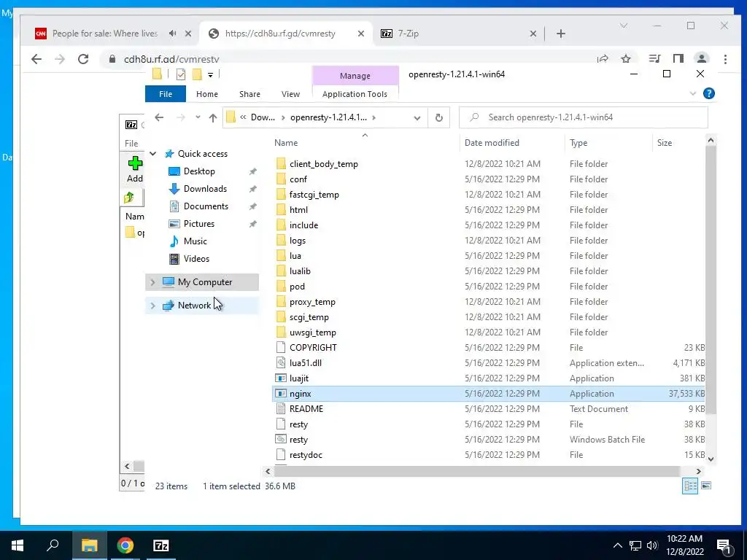Click the Chrome URL address bar
This screenshot has width=747, height=560.
(348, 59)
